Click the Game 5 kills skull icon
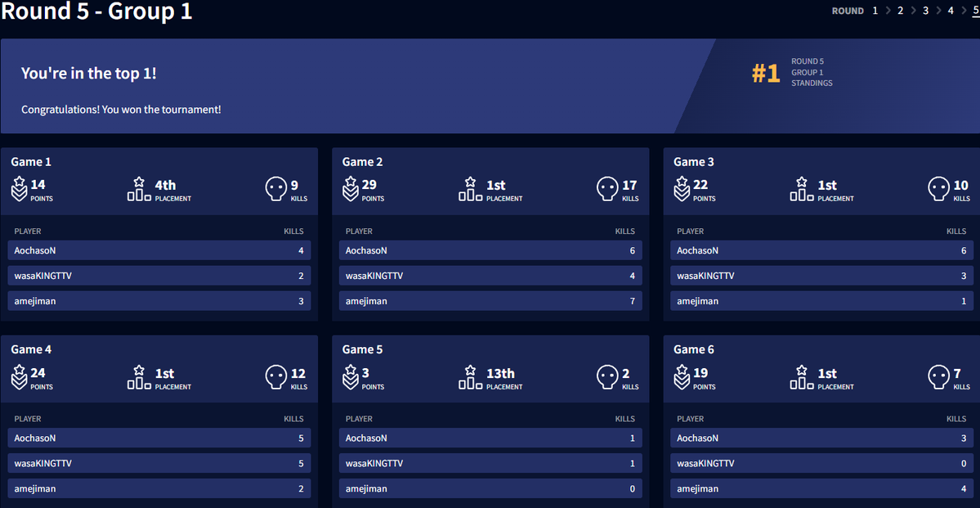 (x=607, y=377)
